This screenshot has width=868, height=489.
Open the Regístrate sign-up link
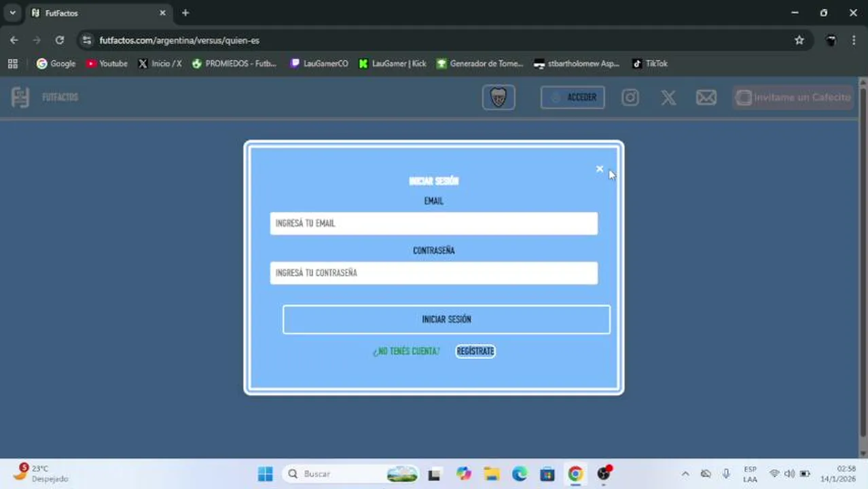[475, 351]
